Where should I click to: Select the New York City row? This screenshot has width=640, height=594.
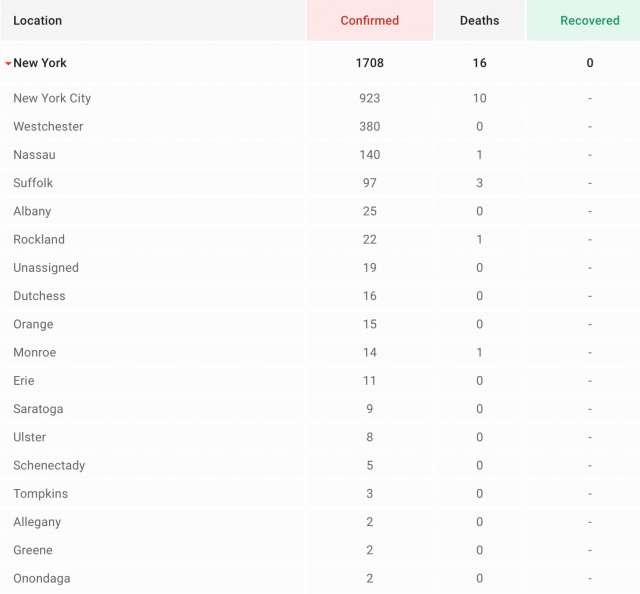click(x=52, y=99)
